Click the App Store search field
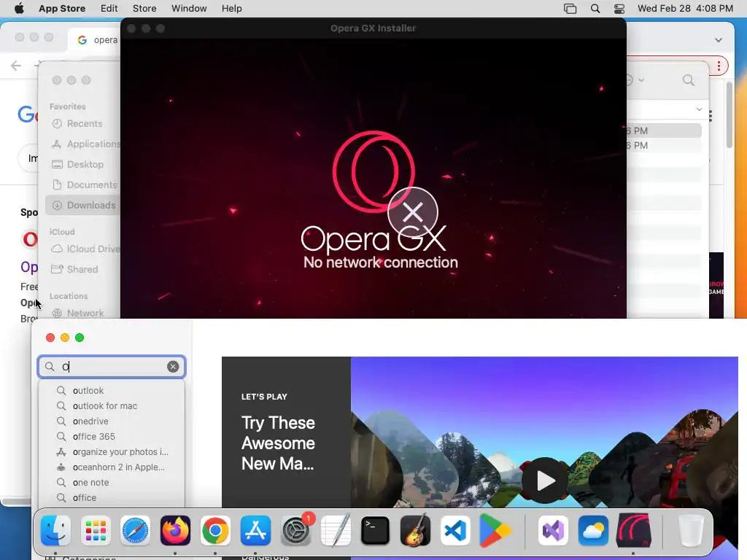Image resolution: width=747 pixels, height=560 pixels. 112,366
